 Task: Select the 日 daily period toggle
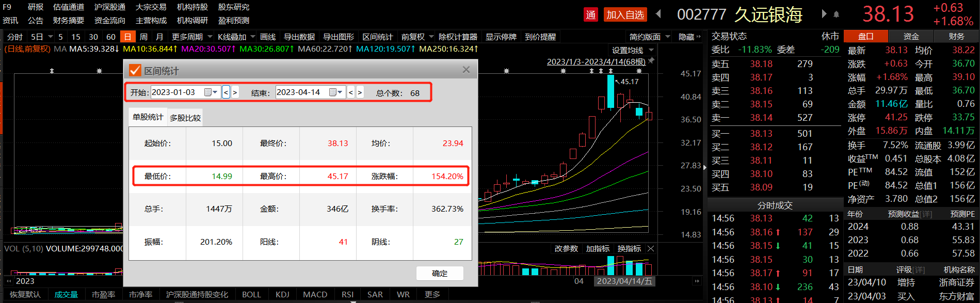127,37
